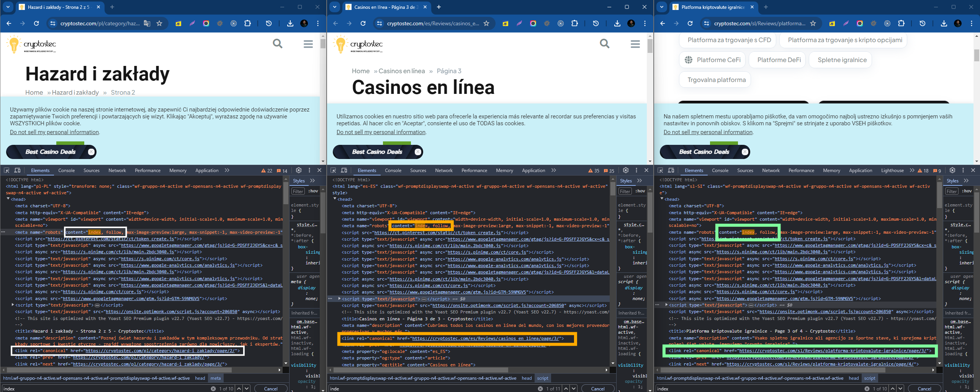Open the Lighthouse tab in right DevTools
This screenshot has width=980, height=392.
click(x=892, y=171)
